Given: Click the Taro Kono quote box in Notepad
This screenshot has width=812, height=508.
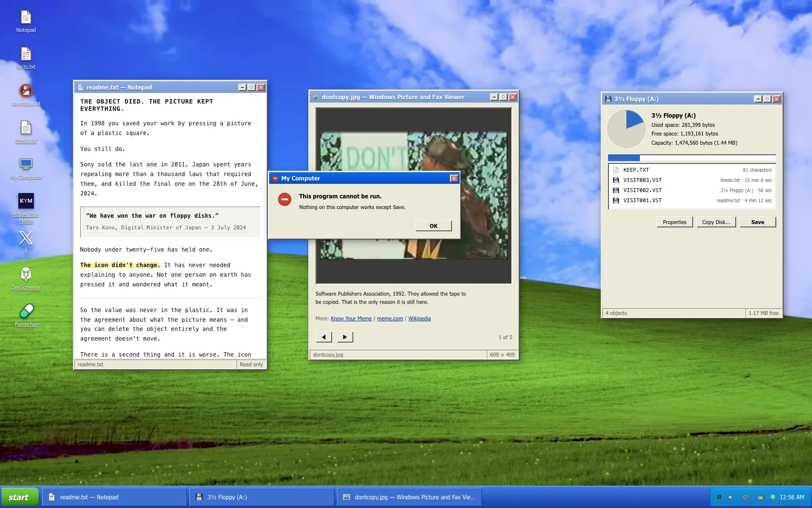Looking at the screenshot, I should (x=170, y=222).
